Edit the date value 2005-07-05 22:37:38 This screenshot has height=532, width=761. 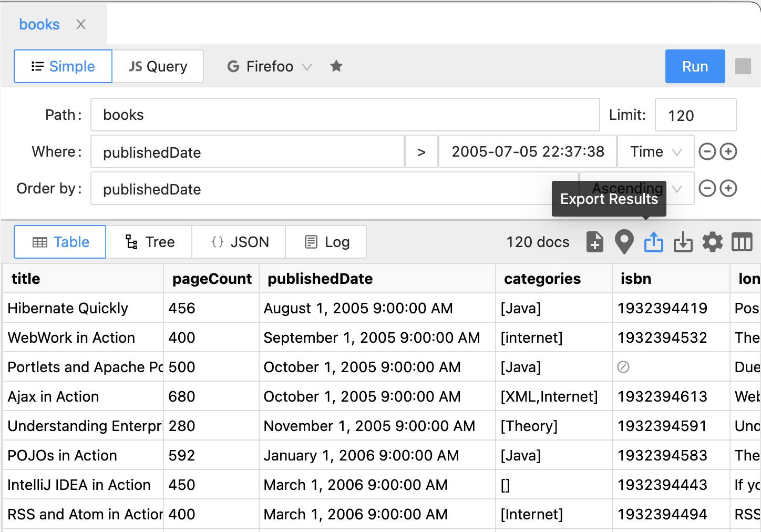click(528, 152)
